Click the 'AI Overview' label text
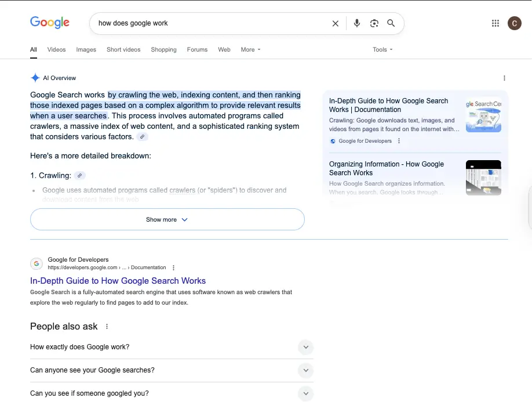Image resolution: width=532 pixels, height=405 pixels. 59,78
